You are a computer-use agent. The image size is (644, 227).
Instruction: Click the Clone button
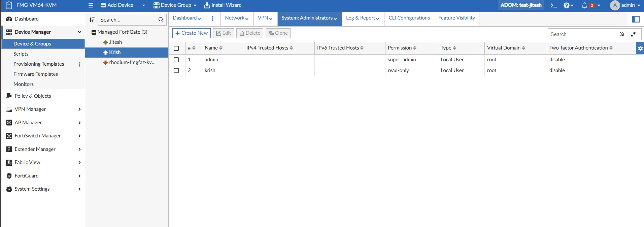(278, 33)
